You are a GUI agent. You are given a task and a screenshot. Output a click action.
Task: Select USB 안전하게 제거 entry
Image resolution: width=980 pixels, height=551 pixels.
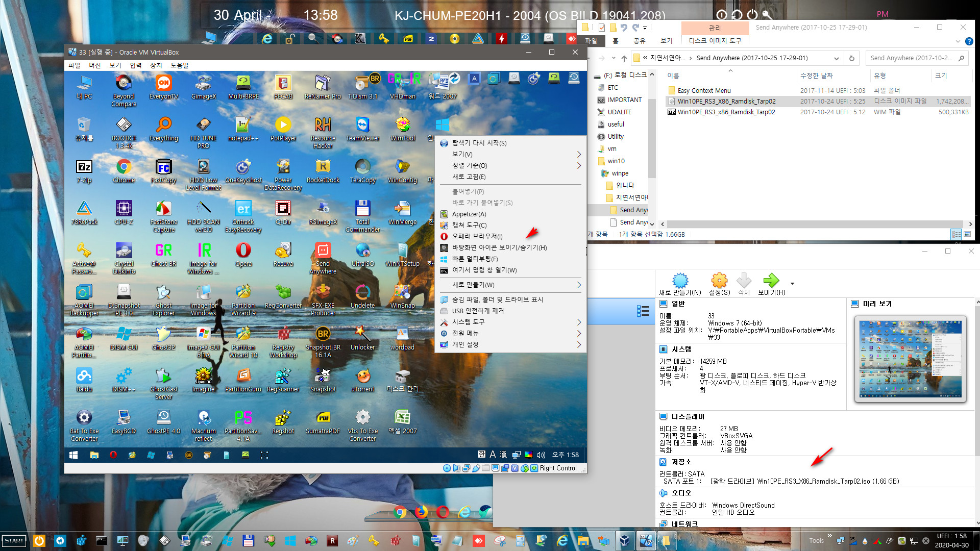coord(510,311)
